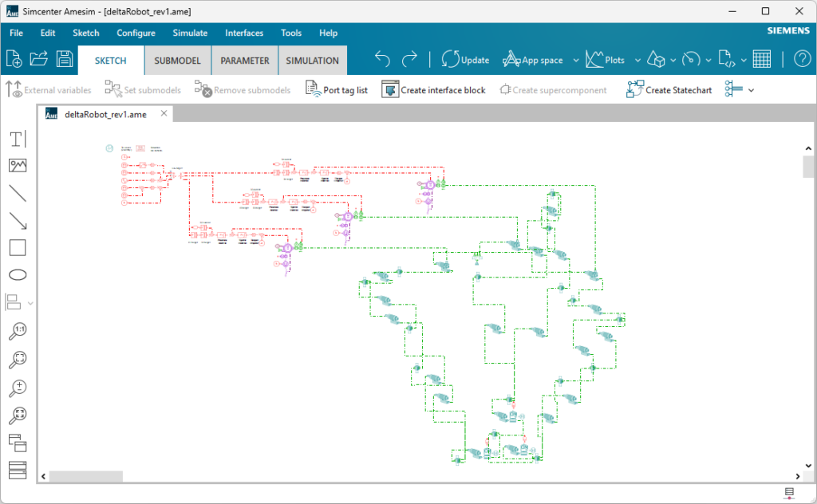This screenshot has width=817, height=504.
Task: Pick the Arrow drawing tool
Action: (18, 221)
